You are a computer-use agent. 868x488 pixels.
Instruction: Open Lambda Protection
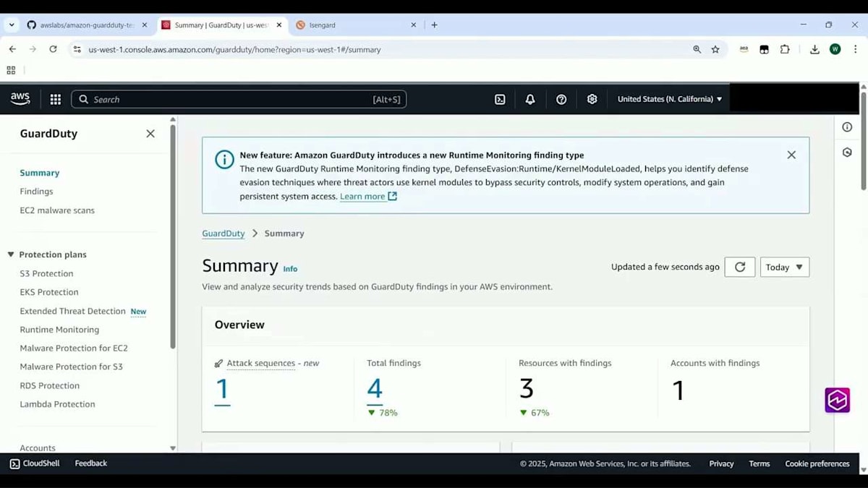[57, 404]
